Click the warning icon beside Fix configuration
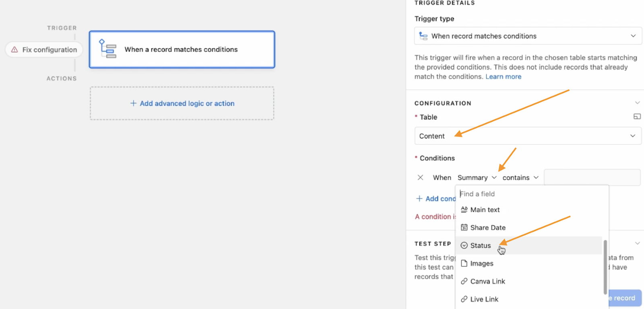Viewport: 644px width, 309px height. click(14, 49)
